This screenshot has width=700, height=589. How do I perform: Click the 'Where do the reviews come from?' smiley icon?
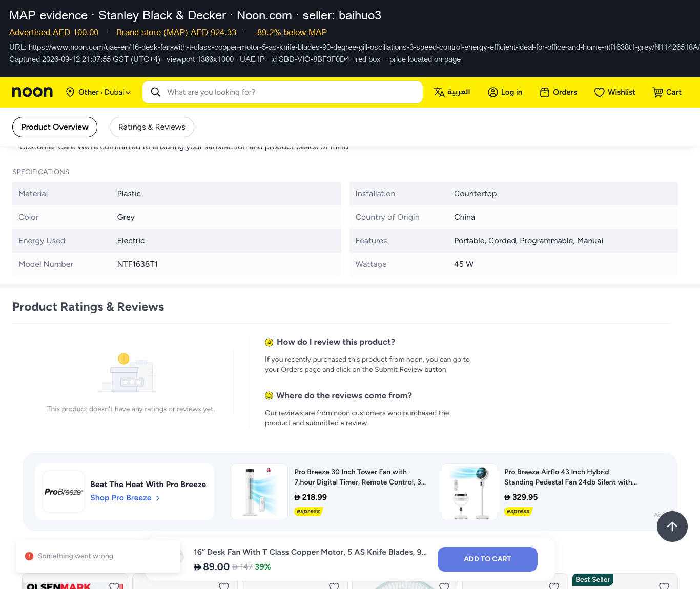point(269,396)
